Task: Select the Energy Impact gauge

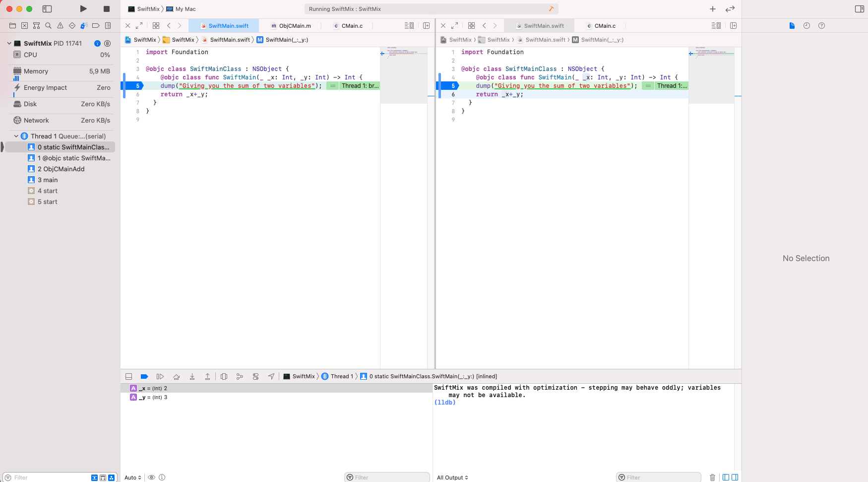Action: (x=62, y=87)
